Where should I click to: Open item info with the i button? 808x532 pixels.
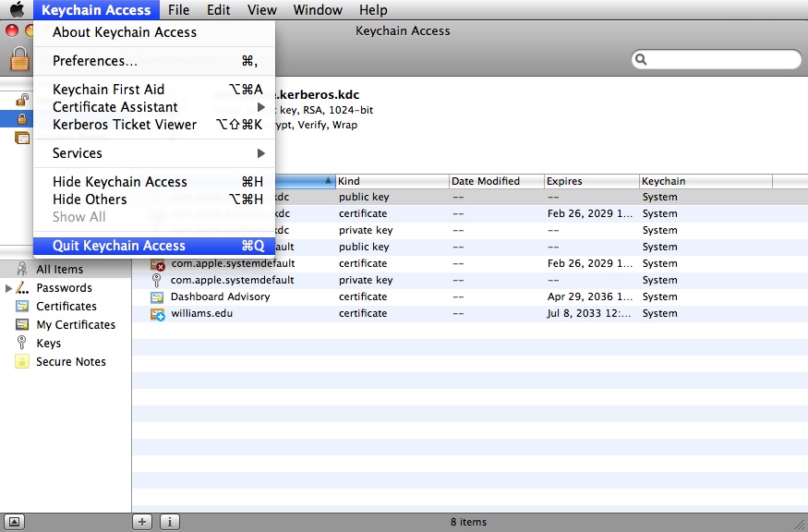(170, 522)
